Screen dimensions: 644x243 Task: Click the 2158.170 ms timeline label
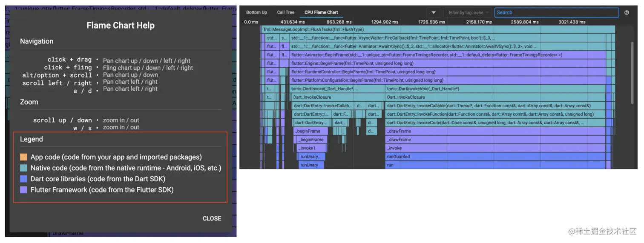tap(479, 22)
